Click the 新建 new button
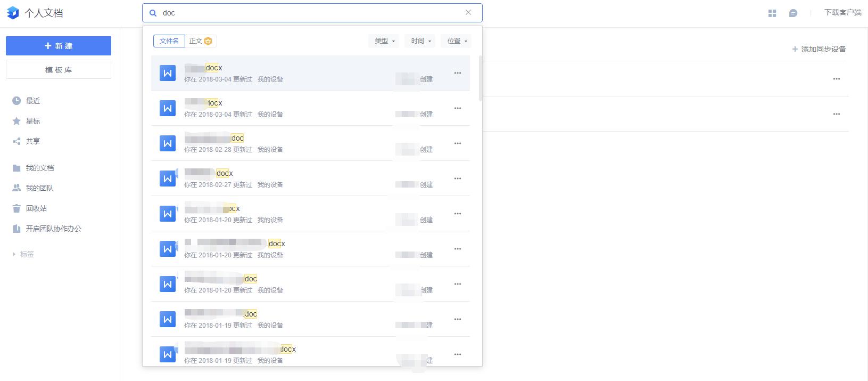The height and width of the screenshot is (381, 868). (x=59, y=46)
